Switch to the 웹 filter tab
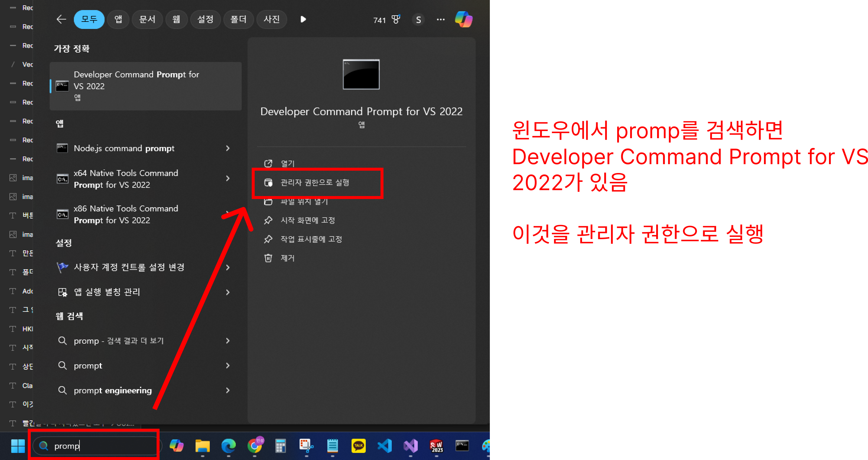The image size is (868, 460). point(176,19)
